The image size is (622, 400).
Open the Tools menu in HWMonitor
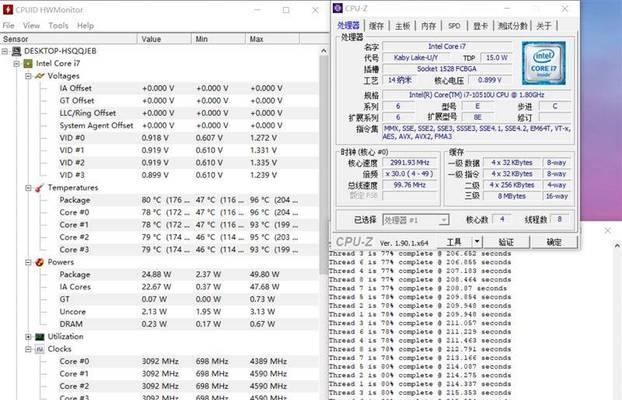click(x=58, y=26)
